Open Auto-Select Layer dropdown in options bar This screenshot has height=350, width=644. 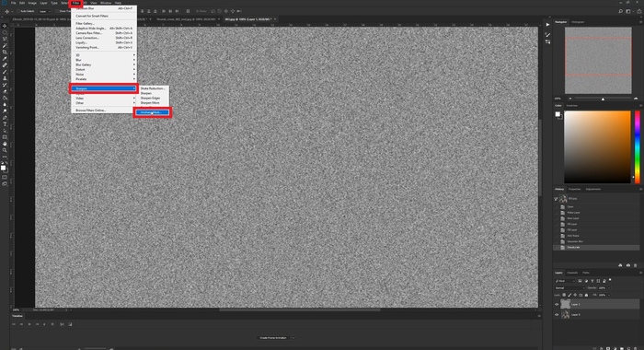tap(45, 11)
